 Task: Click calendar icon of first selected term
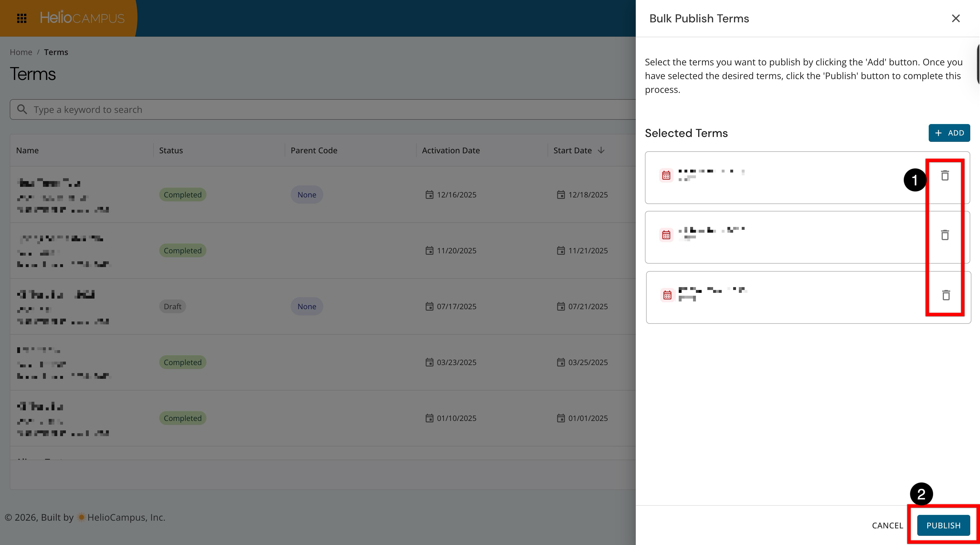point(666,175)
